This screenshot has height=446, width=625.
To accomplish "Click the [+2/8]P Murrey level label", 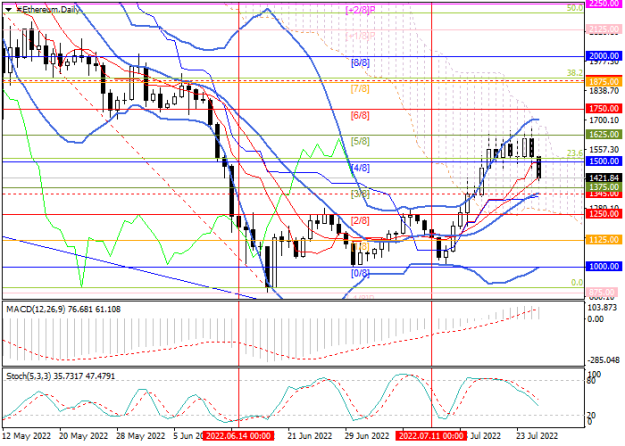I will [360, 10].
